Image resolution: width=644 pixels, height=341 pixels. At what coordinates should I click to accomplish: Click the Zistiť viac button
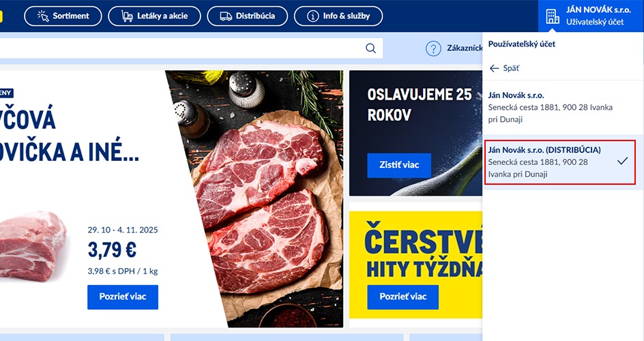pyautogui.click(x=399, y=165)
